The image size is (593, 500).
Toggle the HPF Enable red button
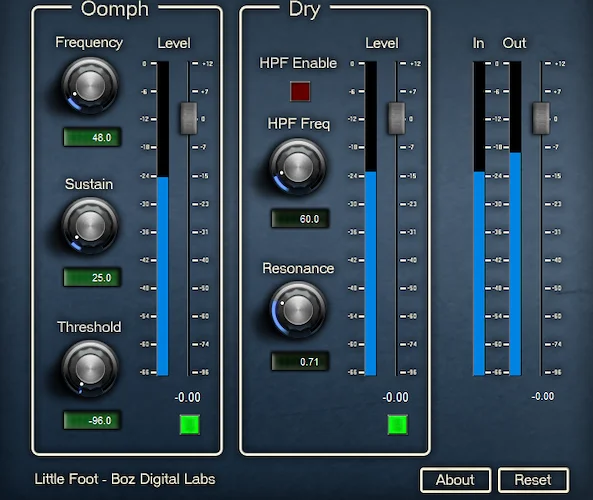pos(300,91)
